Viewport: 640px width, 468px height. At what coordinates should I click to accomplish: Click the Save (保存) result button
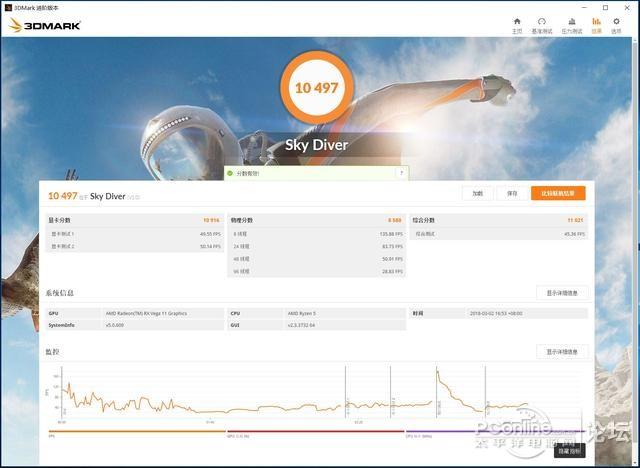pyautogui.click(x=512, y=193)
